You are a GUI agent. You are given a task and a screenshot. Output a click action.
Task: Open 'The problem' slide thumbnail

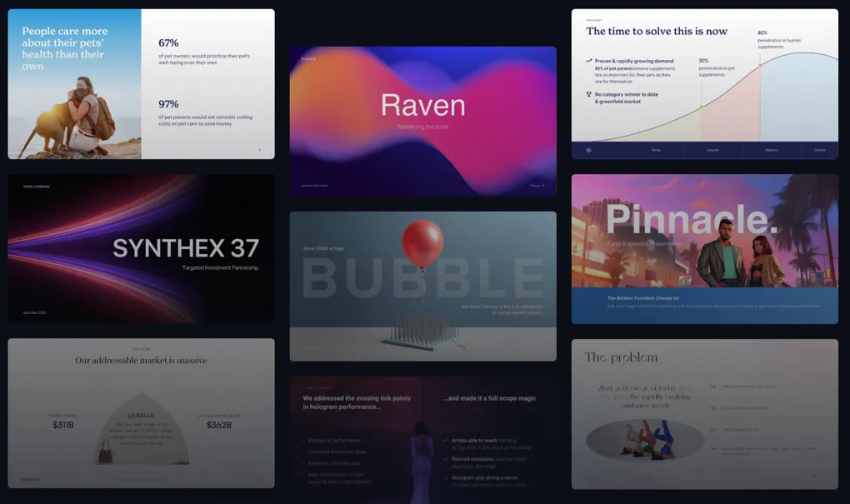705,414
